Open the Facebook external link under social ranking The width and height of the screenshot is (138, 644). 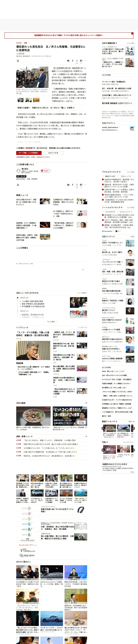tap(108, 231)
